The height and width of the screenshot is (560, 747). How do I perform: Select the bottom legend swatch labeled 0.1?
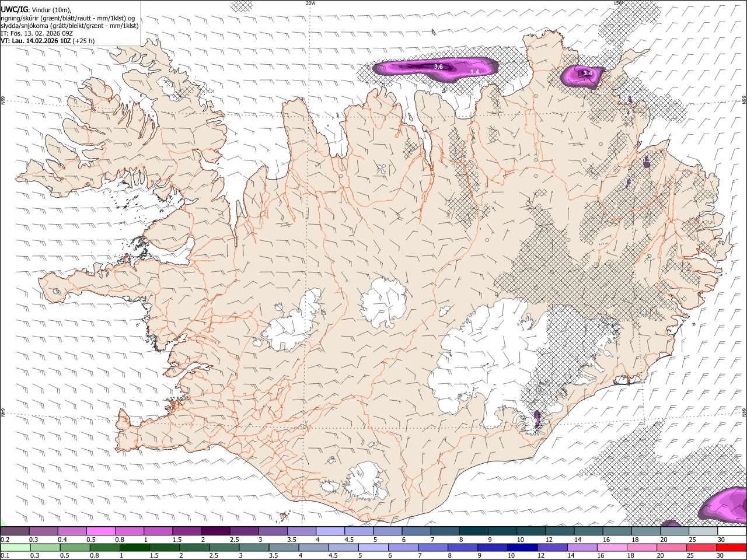point(15,547)
